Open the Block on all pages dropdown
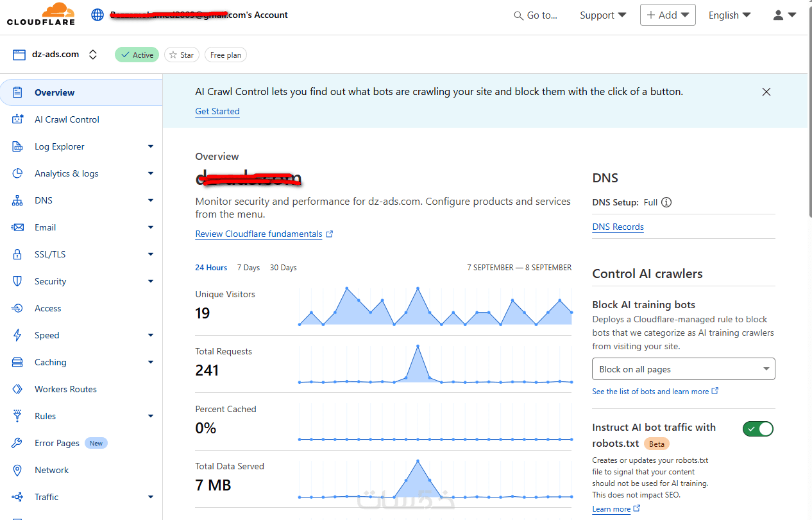The image size is (812, 520). tap(683, 369)
